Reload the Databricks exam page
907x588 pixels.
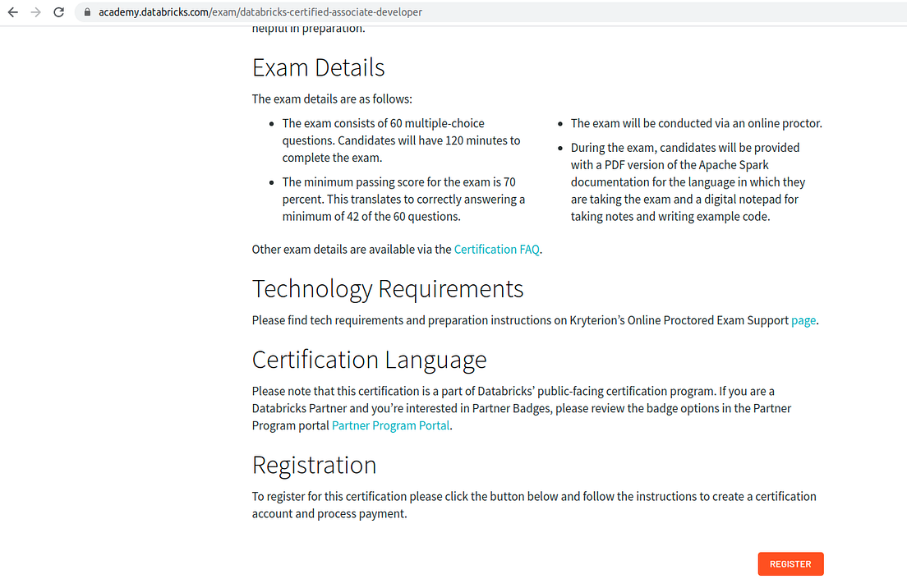[58, 12]
